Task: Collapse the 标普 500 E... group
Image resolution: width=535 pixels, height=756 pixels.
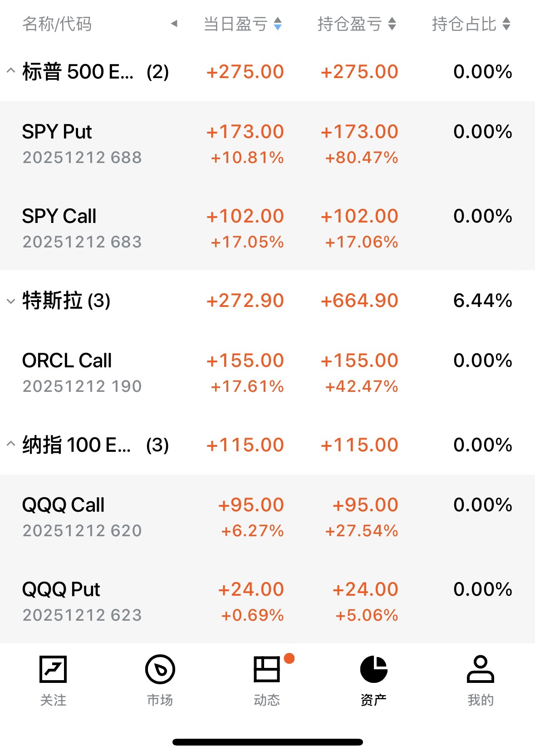Action: pyautogui.click(x=11, y=71)
